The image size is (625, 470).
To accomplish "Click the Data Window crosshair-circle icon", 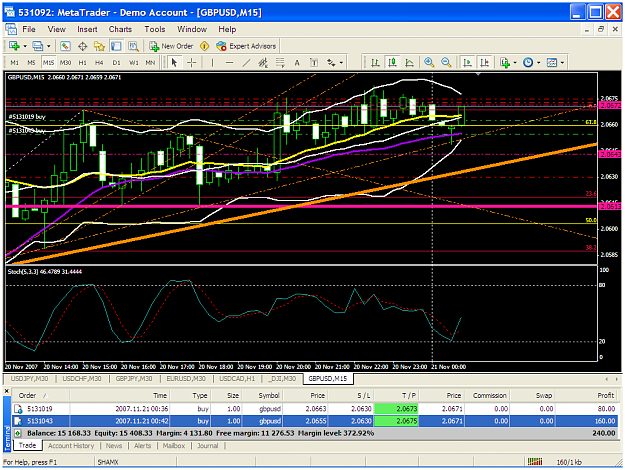I will [x=82, y=46].
